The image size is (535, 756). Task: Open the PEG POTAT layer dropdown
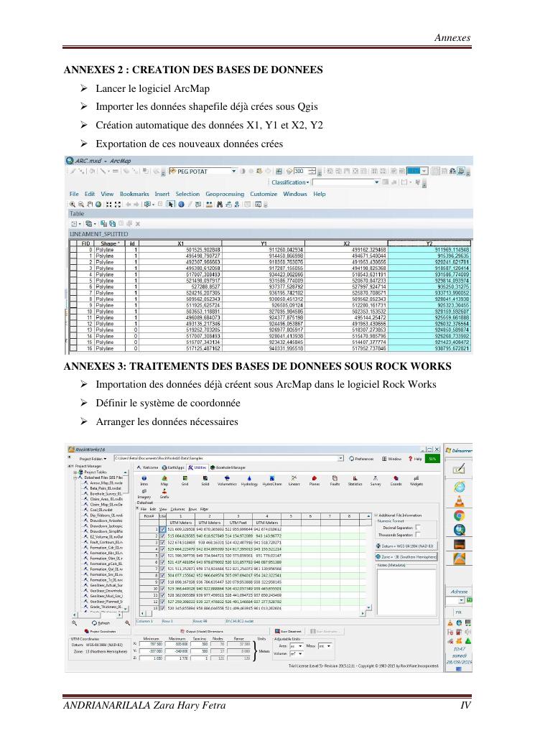click(234, 172)
